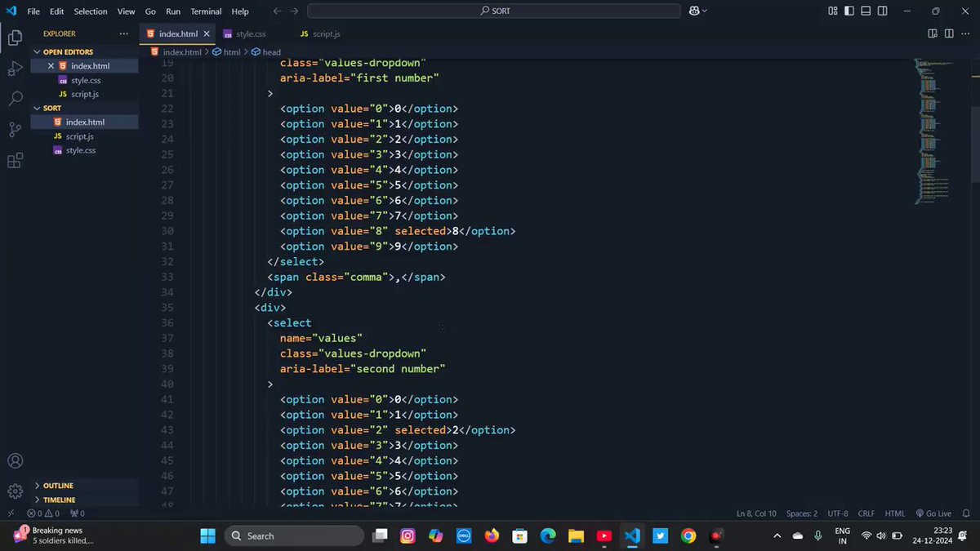Open the Selection menu
The width and height of the screenshot is (980, 551).
coord(91,11)
